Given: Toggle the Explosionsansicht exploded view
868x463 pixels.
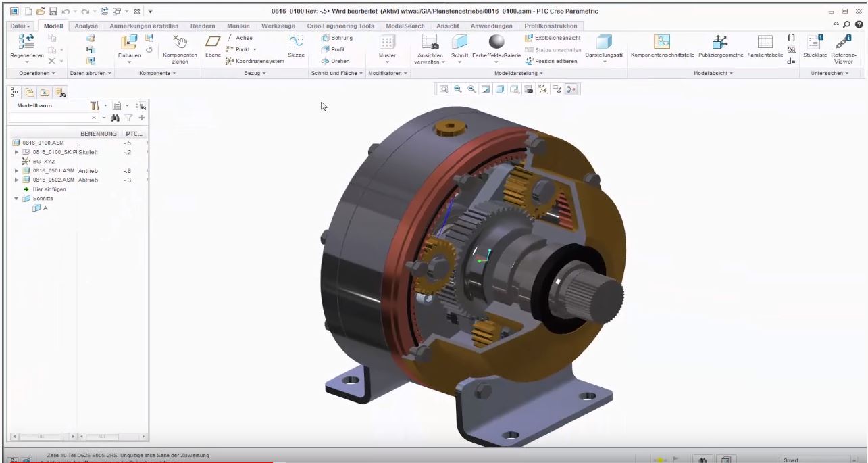Looking at the screenshot, I should (552, 38).
